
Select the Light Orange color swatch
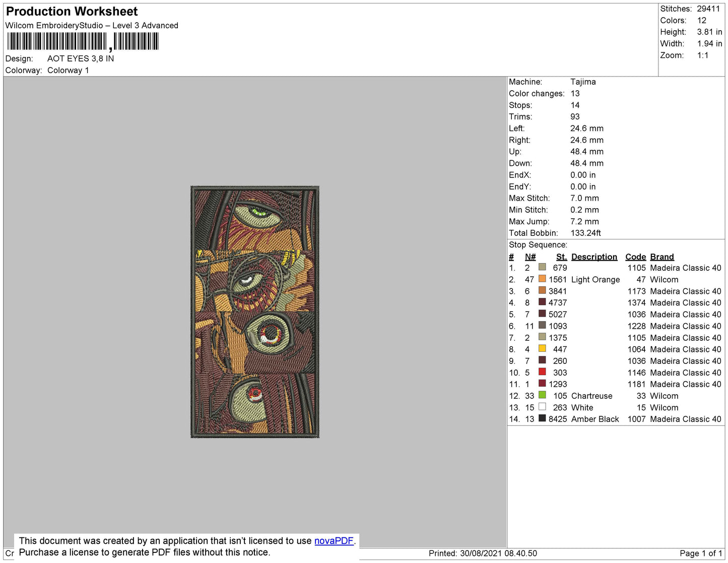click(x=542, y=279)
